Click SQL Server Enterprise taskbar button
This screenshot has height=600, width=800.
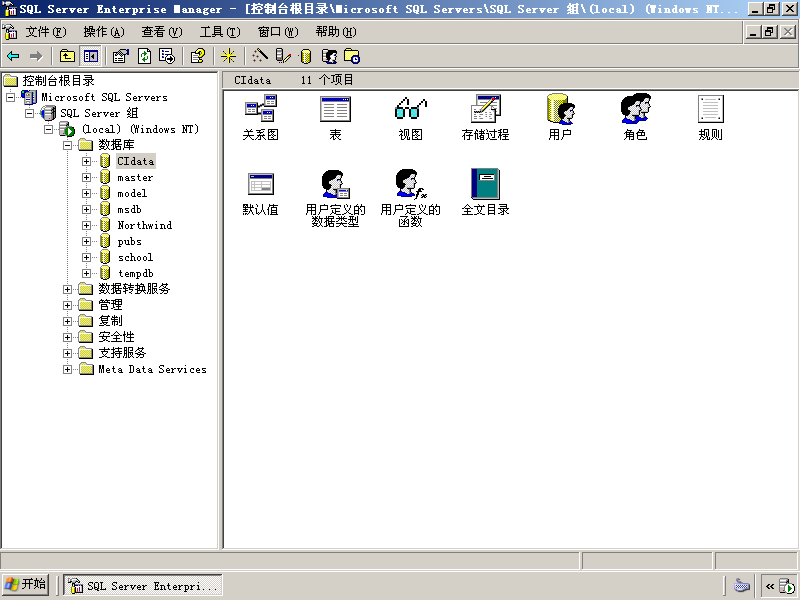pyautogui.click(x=143, y=585)
